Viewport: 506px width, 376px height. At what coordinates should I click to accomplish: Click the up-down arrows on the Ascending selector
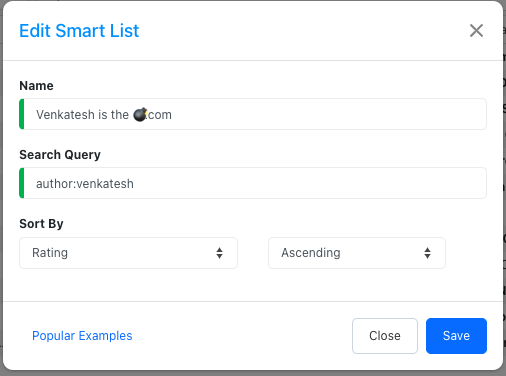(427, 253)
